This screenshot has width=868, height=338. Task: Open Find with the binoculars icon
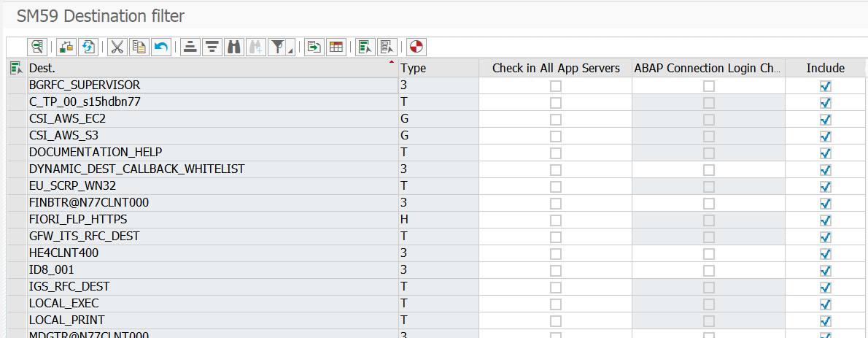(234, 47)
